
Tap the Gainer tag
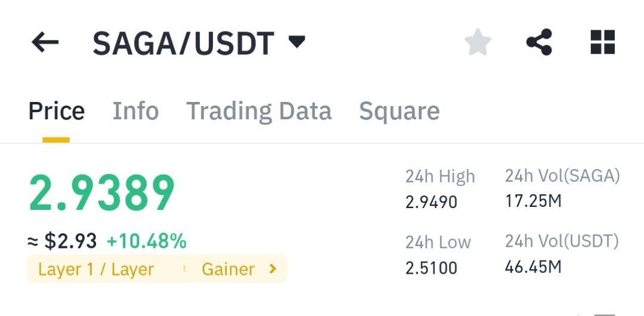228,269
